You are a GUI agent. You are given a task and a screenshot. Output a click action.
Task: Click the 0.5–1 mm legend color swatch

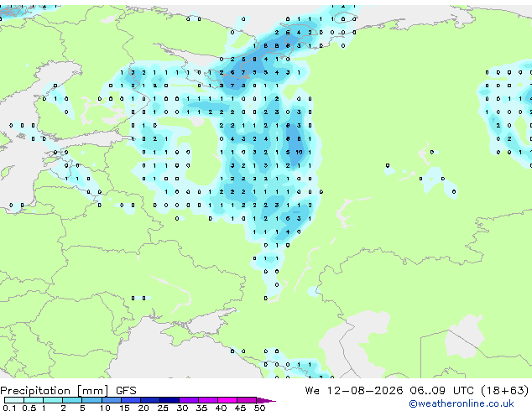tap(34, 400)
